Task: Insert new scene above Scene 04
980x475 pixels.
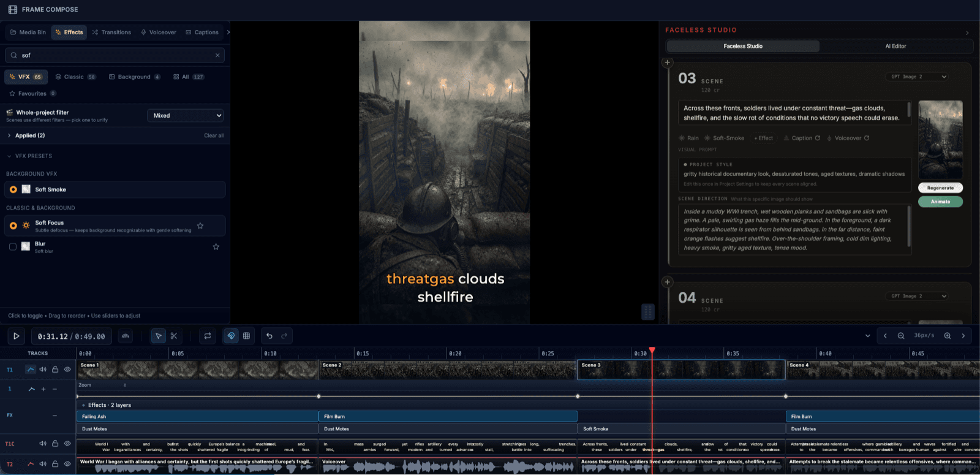Action: 668,282
